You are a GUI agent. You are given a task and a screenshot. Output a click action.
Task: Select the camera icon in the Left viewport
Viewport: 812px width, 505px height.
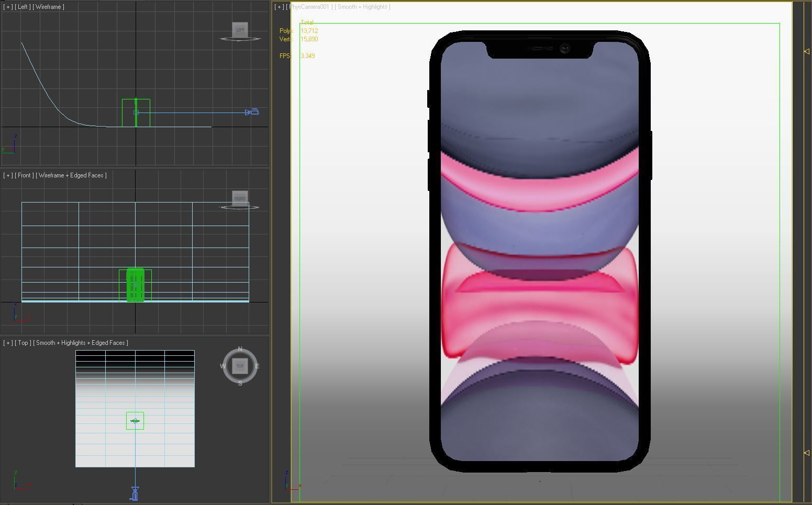click(x=252, y=112)
